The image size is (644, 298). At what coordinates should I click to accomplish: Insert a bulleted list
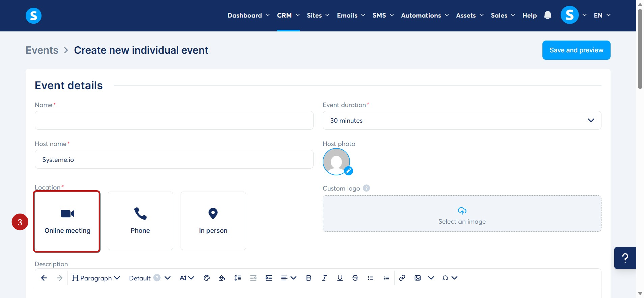point(371,278)
